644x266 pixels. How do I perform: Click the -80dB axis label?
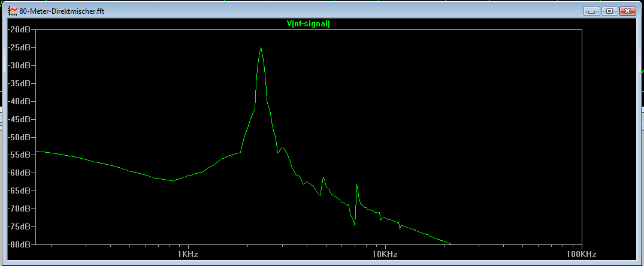[x=19, y=244]
